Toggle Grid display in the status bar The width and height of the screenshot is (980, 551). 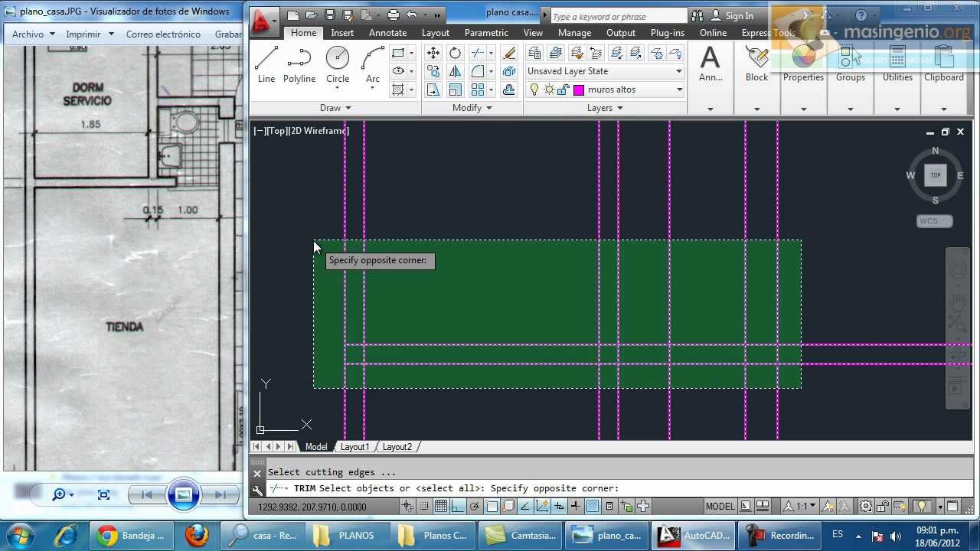(x=440, y=507)
